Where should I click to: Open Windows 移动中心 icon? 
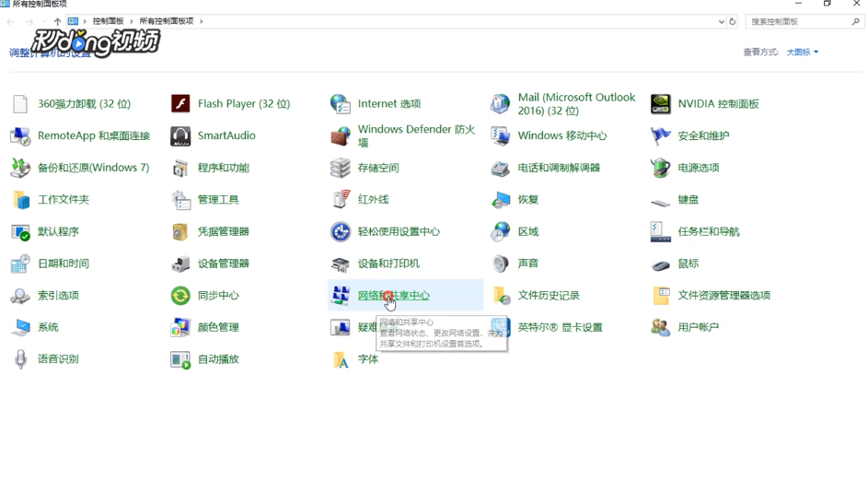click(501, 135)
